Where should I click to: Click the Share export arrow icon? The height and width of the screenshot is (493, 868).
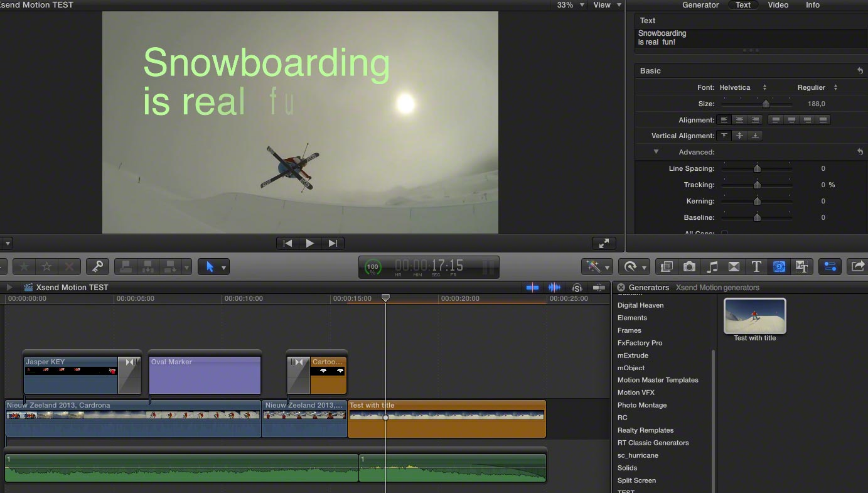click(857, 267)
